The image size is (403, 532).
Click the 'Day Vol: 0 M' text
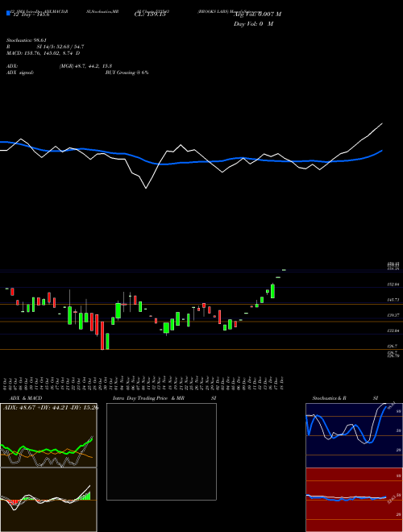point(253,23)
